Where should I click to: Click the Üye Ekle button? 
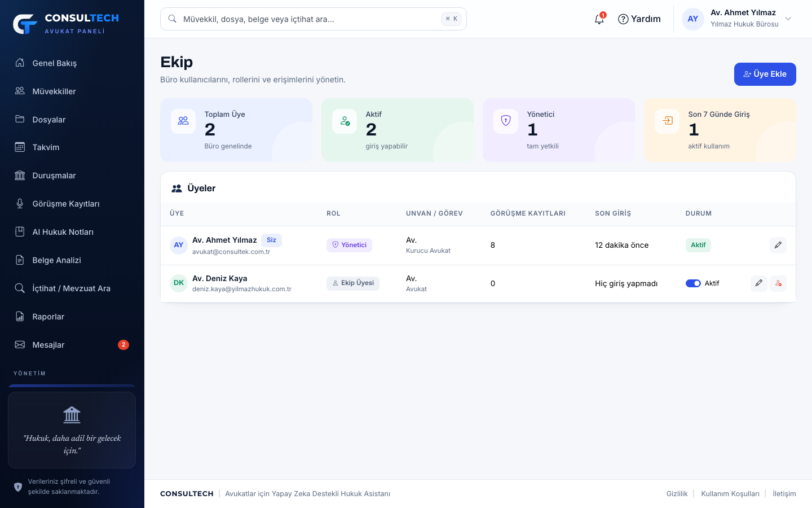click(765, 74)
